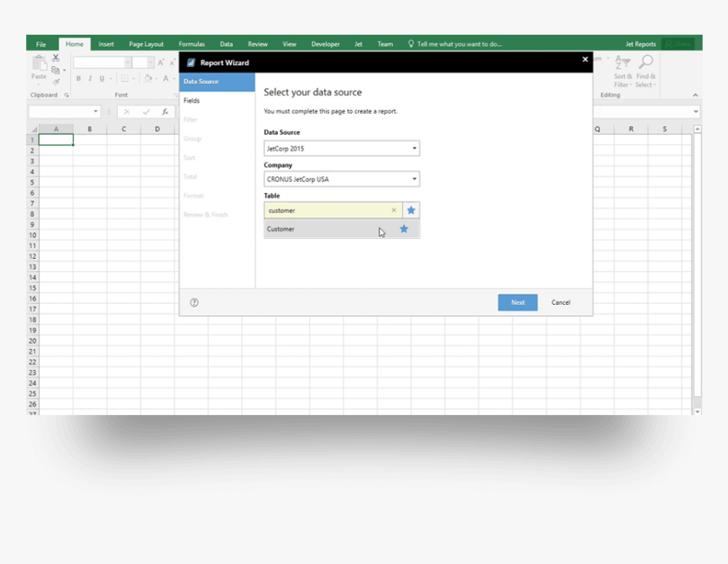Viewport: 728px width, 564px height.
Task: Click the formula bar Cancel X icon
Action: 127,112
